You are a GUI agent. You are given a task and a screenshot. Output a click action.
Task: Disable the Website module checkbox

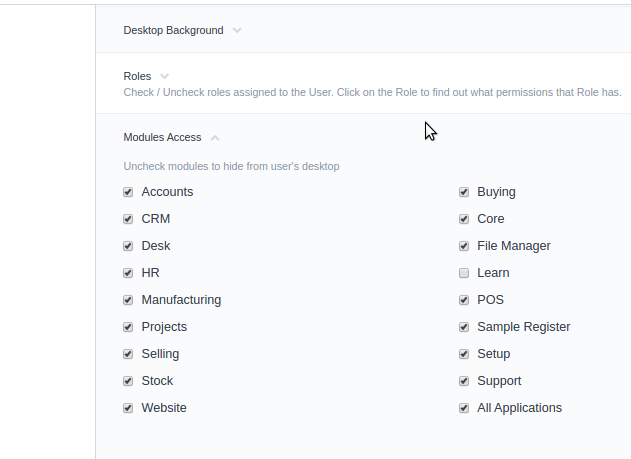pyautogui.click(x=128, y=408)
